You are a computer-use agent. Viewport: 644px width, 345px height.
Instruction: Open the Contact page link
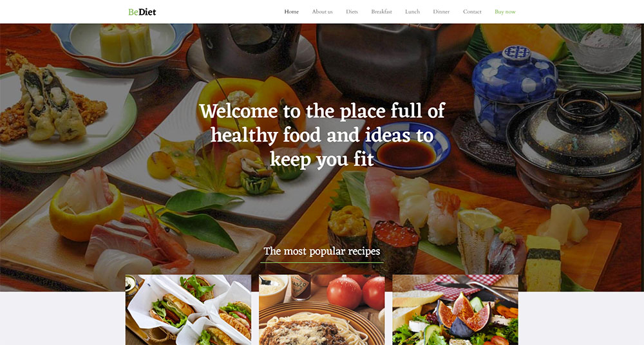pos(472,12)
